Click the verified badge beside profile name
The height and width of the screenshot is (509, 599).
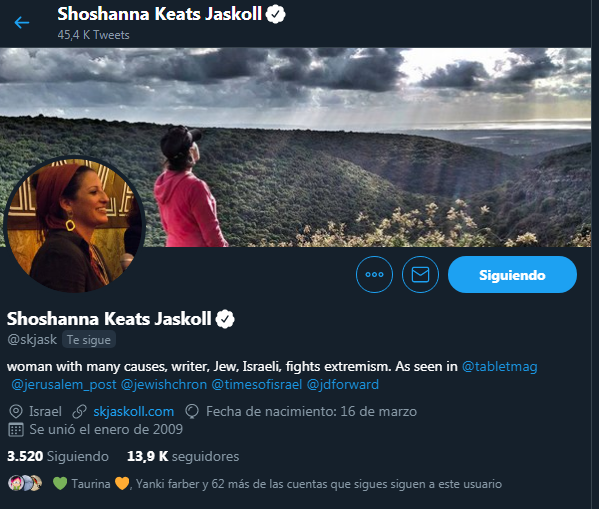(x=225, y=319)
